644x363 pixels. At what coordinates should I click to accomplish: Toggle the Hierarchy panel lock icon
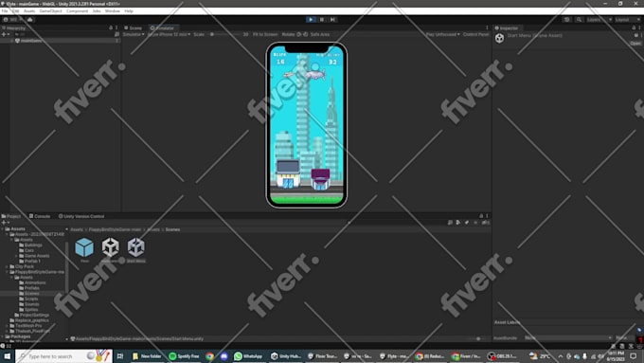click(111, 27)
